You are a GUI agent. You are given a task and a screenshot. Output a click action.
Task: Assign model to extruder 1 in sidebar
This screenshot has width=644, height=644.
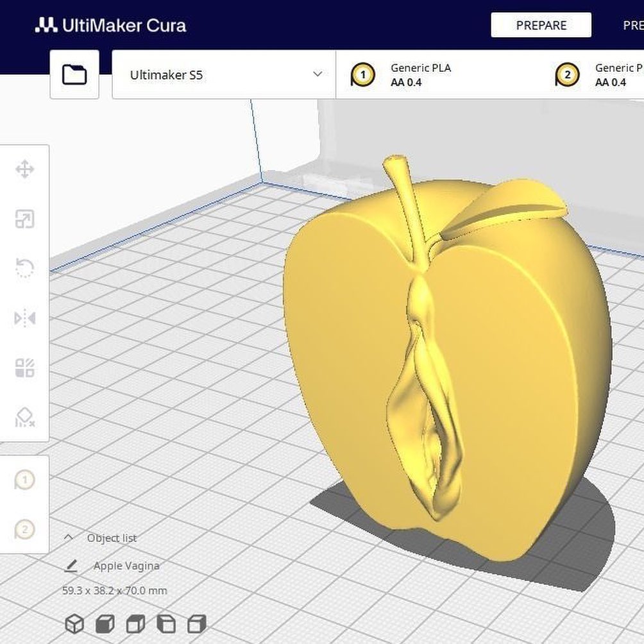(24, 480)
